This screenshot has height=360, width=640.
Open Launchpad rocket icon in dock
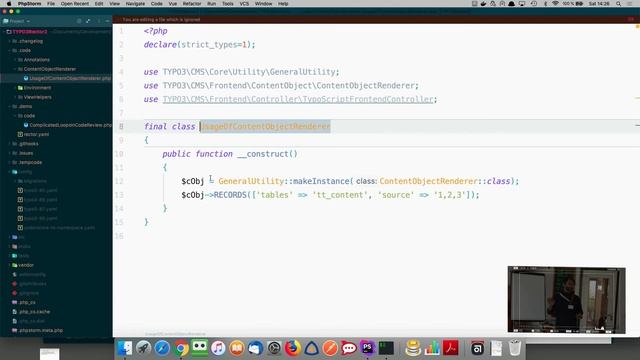click(143, 348)
